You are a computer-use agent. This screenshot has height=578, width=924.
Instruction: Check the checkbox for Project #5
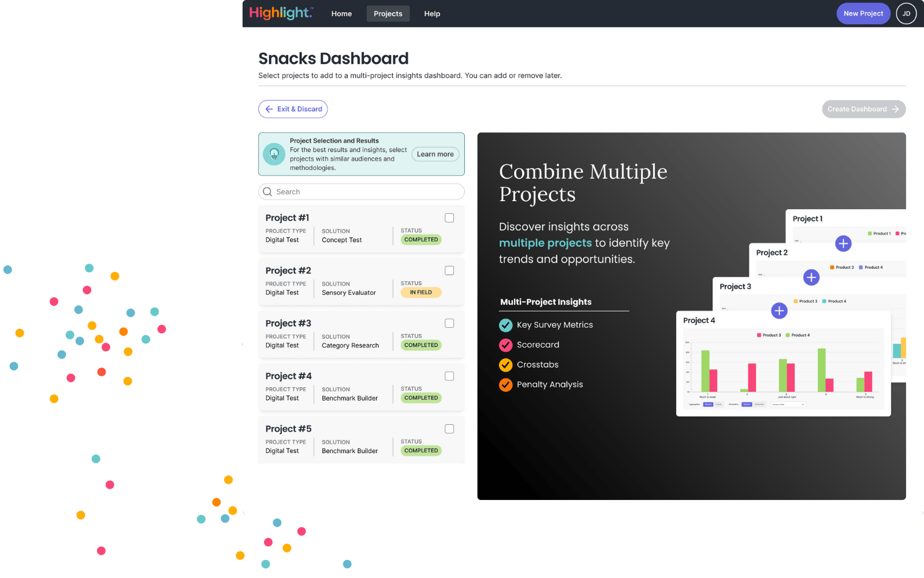pyautogui.click(x=449, y=428)
